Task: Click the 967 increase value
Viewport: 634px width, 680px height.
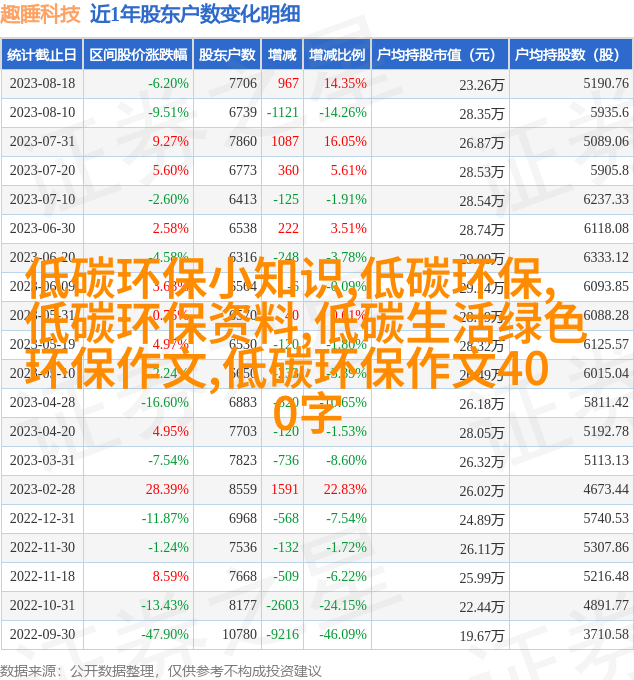Action: 288,83
